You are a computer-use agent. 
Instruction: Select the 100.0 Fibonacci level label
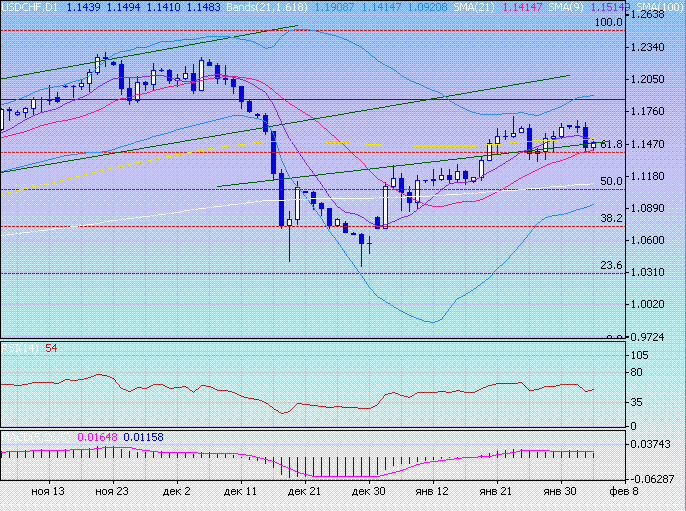(602, 22)
